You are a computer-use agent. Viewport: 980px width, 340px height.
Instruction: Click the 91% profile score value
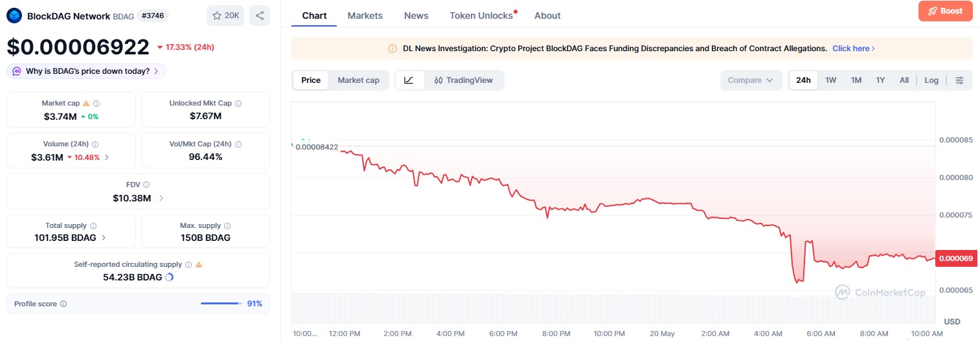255,304
